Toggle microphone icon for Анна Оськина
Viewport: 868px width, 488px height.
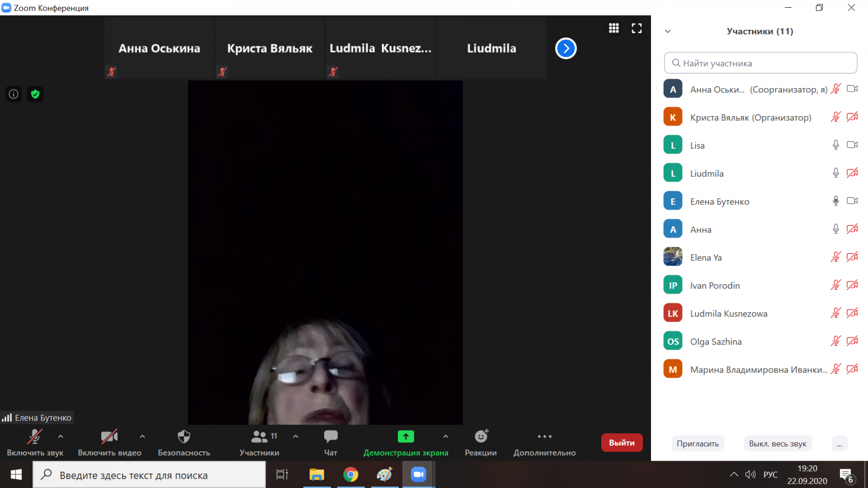click(x=836, y=89)
